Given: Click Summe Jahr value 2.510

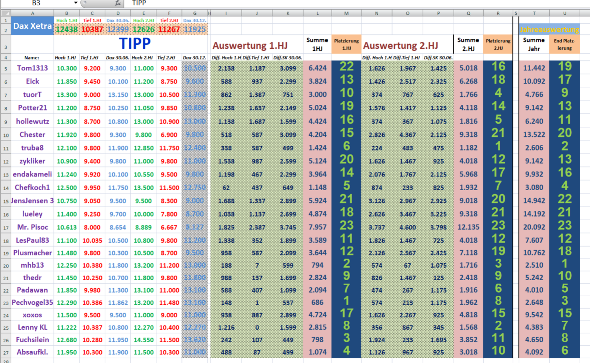Looking at the screenshot, I should [x=534, y=265].
